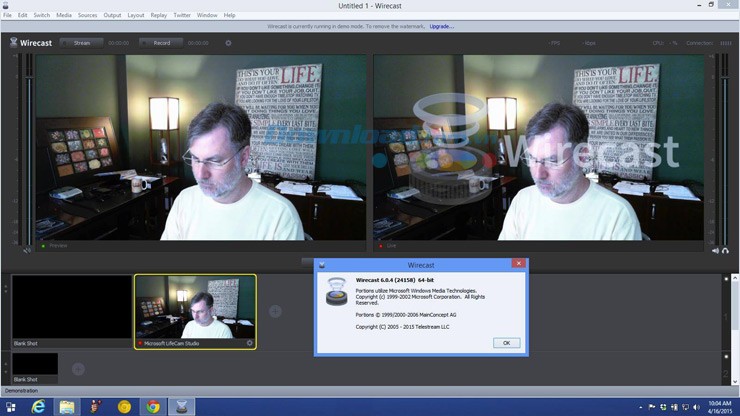Open Google Chrome from the taskbar
The height and width of the screenshot is (416, 740).
pos(153,407)
